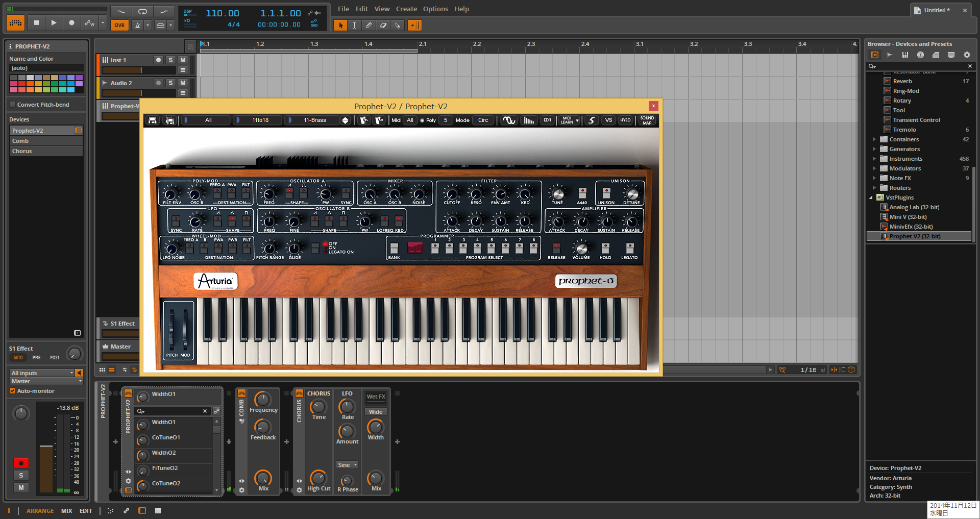Click the EDIT button in Prophet-V2 toolbar
Screen dimensions: 980x519
pos(547,120)
